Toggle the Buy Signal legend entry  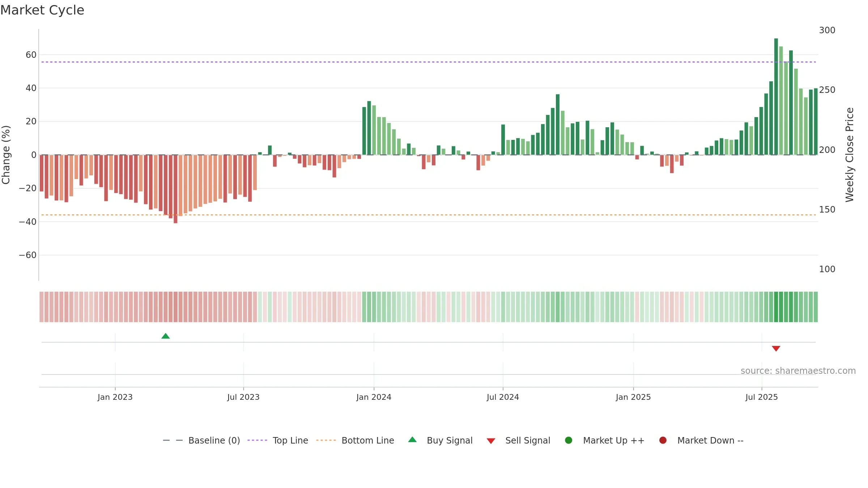(440, 440)
